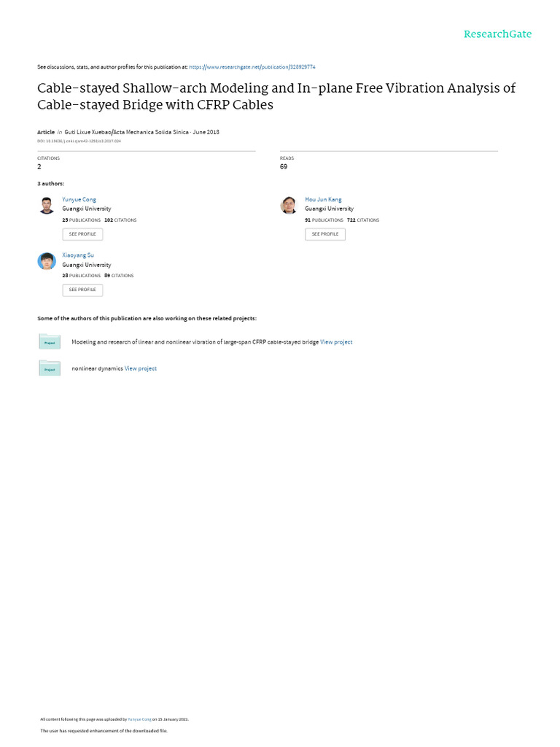The height and width of the screenshot is (747, 560).
Task: Open Hou Jun Kang author name link
Action: [x=323, y=200]
